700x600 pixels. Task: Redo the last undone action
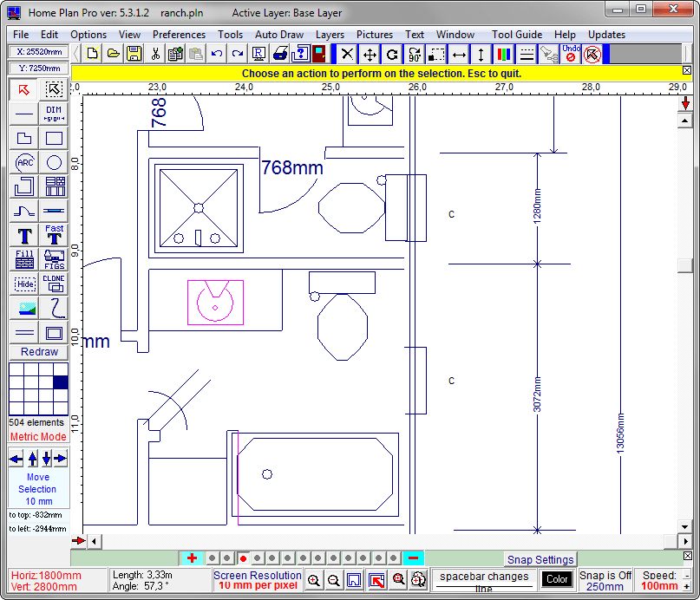click(237, 54)
